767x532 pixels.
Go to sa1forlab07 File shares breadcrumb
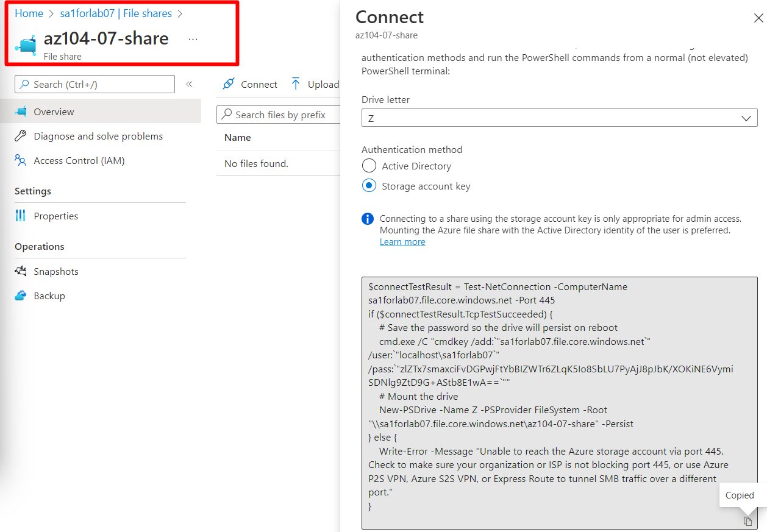pyautogui.click(x=116, y=13)
